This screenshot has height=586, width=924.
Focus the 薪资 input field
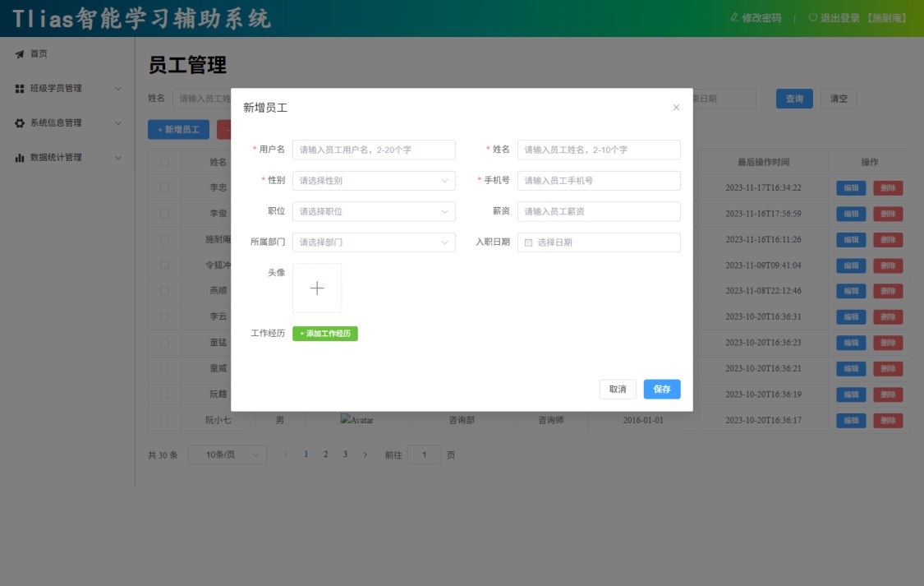599,212
